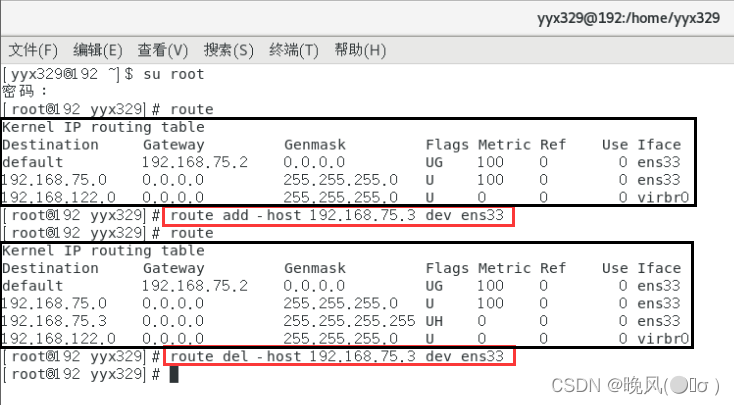Open the 查看(V) menu

tap(163, 50)
